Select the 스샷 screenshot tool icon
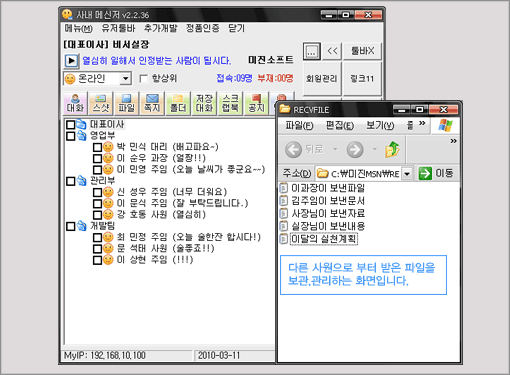 (x=101, y=104)
